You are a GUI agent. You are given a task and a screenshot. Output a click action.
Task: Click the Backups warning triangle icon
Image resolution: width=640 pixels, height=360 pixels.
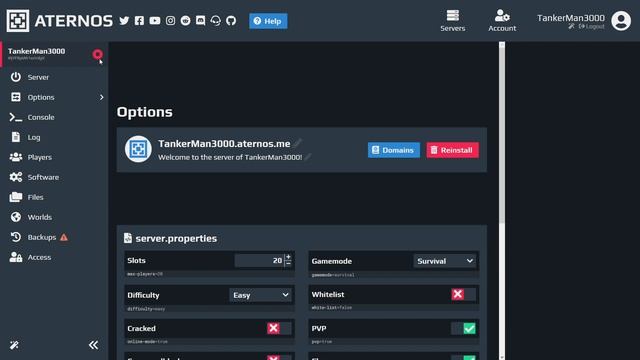coord(64,237)
